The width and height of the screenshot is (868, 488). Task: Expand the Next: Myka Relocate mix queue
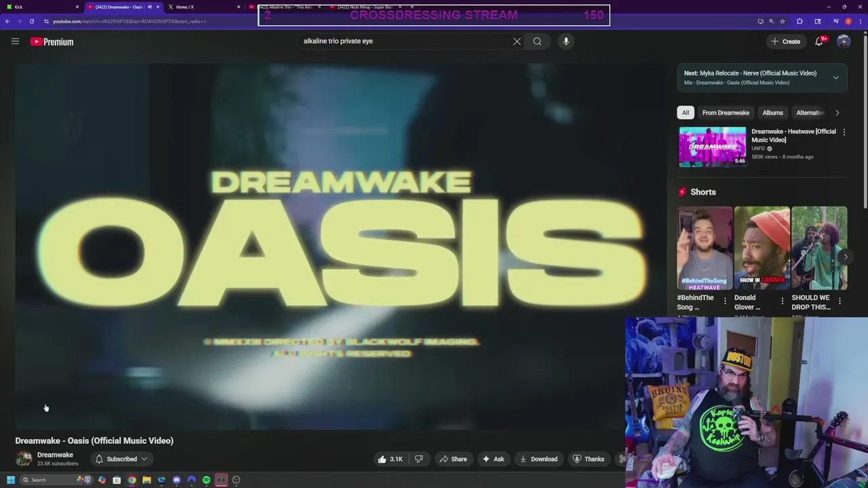pos(835,77)
